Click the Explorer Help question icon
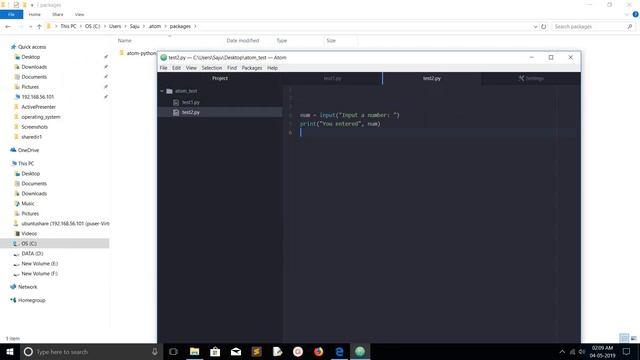The height and width of the screenshot is (360, 640). pos(635,14)
